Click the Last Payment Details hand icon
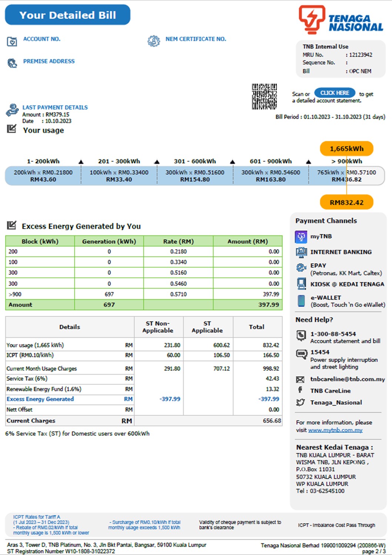The width and height of the screenshot is (392, 555). [x=12, y=110]
